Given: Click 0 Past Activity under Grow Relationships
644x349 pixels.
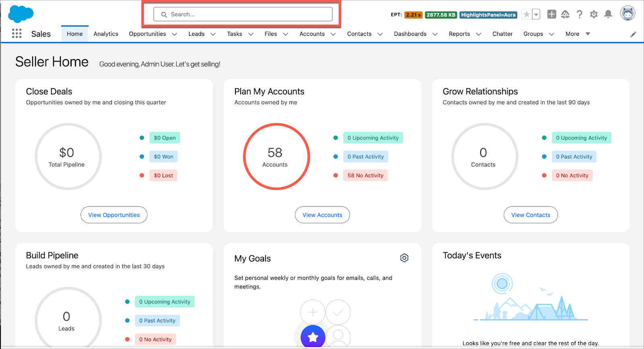Looking at the screenshot, I should [x=574, y=157].
